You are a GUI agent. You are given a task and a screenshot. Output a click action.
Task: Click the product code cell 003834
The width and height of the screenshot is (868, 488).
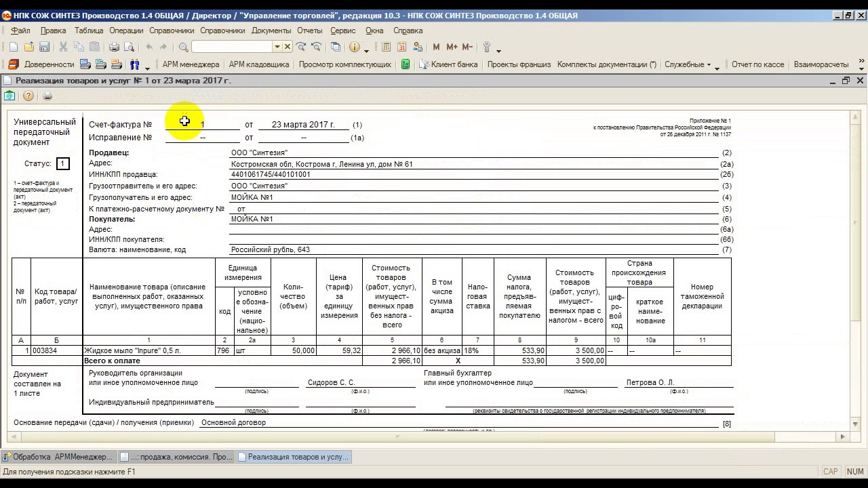click(56, 351)
